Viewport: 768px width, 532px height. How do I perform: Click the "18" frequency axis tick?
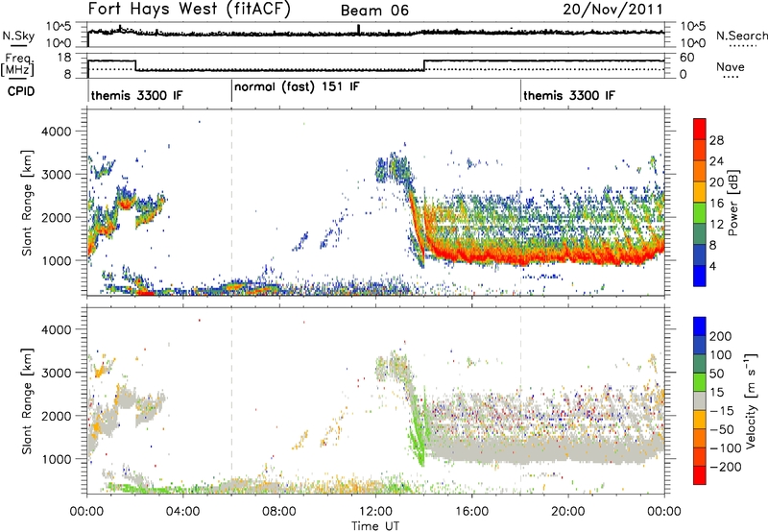64,58
